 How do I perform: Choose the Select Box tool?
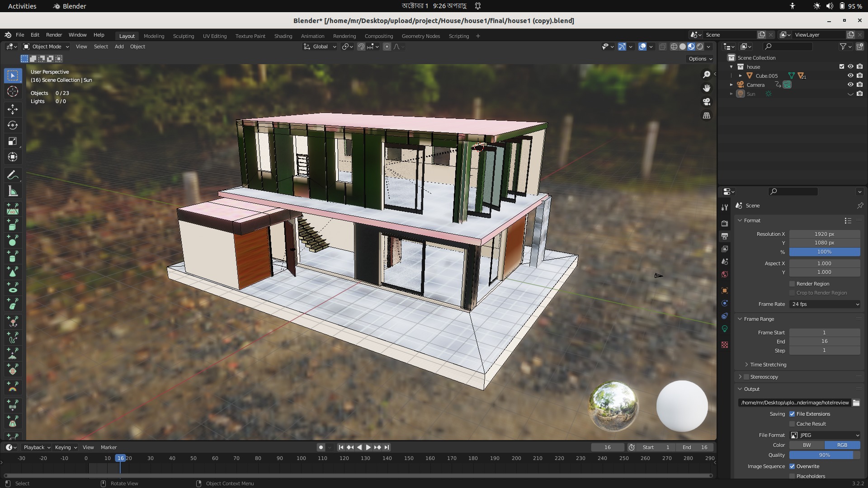point(13,75)
